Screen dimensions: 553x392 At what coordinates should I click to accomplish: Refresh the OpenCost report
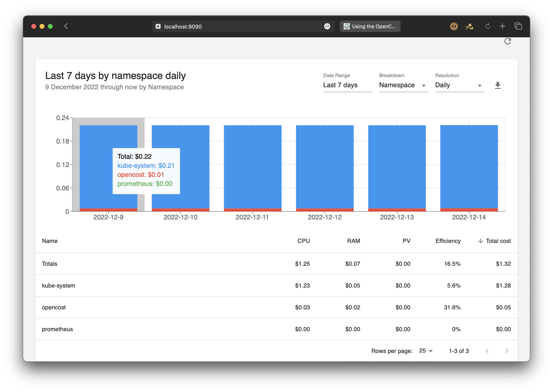(507, 41)
